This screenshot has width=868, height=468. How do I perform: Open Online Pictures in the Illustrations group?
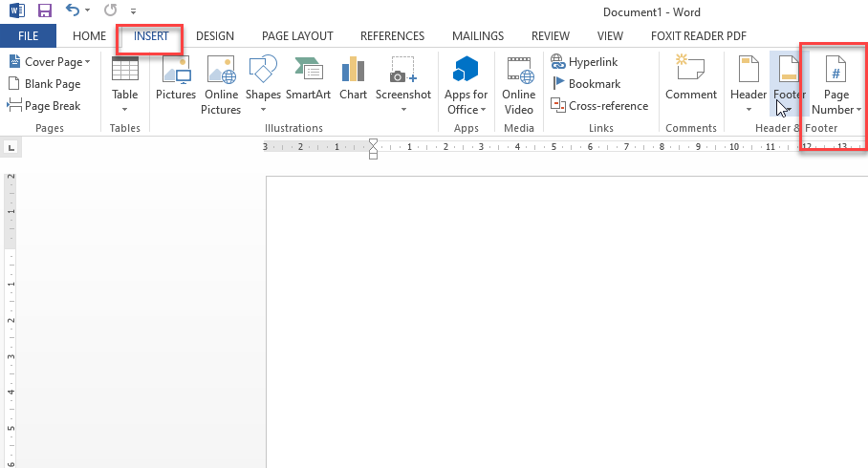pyautogui.click(x=221, y=84)
